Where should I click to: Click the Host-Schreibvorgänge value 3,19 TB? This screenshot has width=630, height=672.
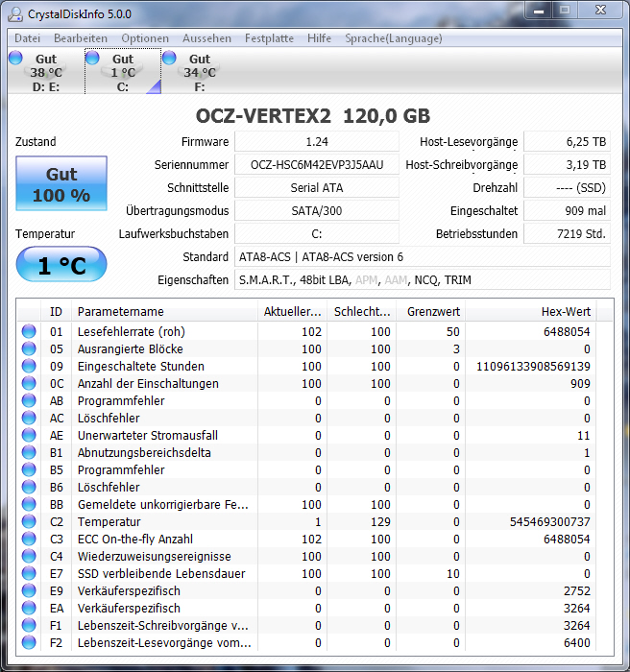coord(567,164)
